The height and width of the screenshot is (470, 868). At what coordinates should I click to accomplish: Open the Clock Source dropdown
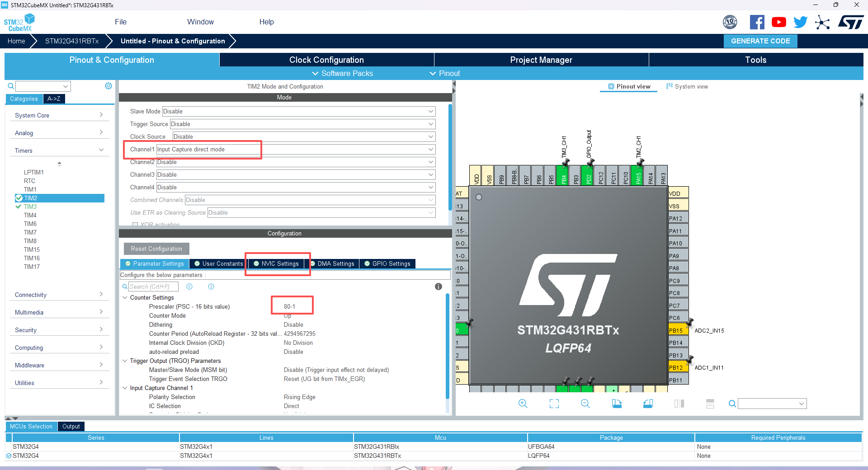coord(304,136)
